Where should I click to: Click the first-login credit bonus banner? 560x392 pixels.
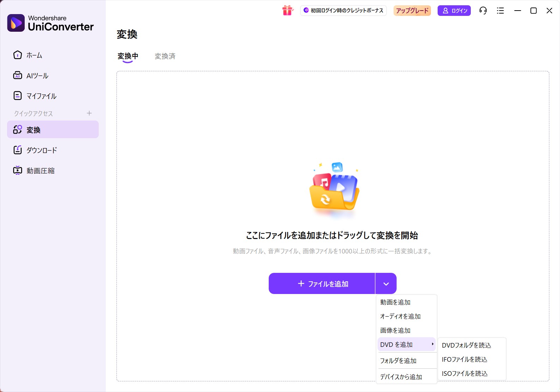tap(343, 11)
